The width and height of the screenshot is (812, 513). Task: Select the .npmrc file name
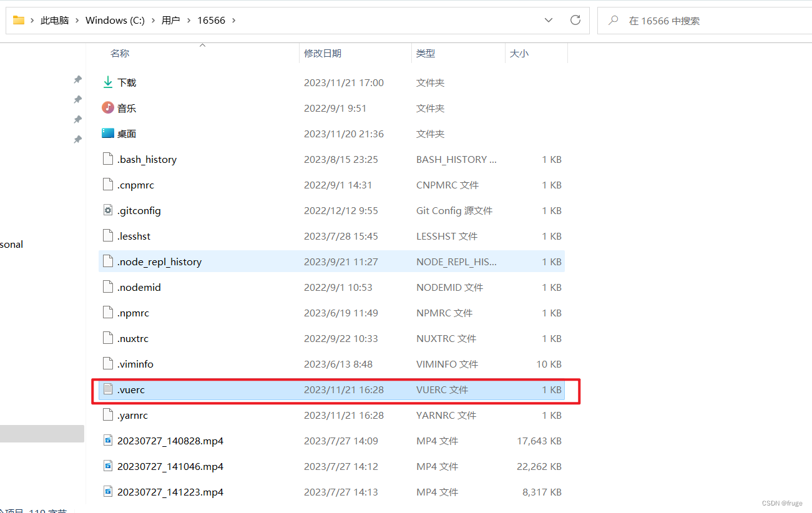[133, 313]
